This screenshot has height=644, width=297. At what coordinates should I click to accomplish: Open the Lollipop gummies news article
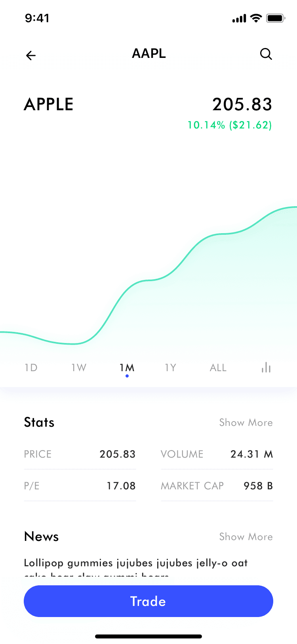tap(136, 563)
